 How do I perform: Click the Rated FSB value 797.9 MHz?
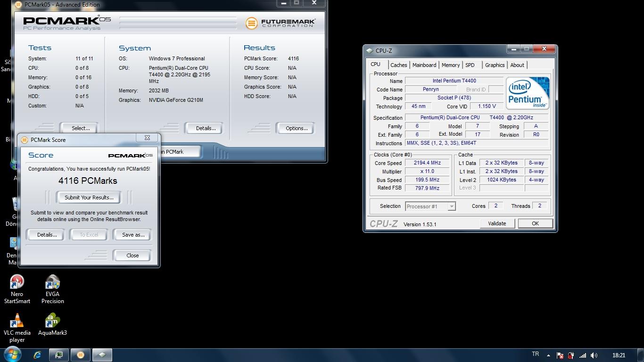pos(427,188)
